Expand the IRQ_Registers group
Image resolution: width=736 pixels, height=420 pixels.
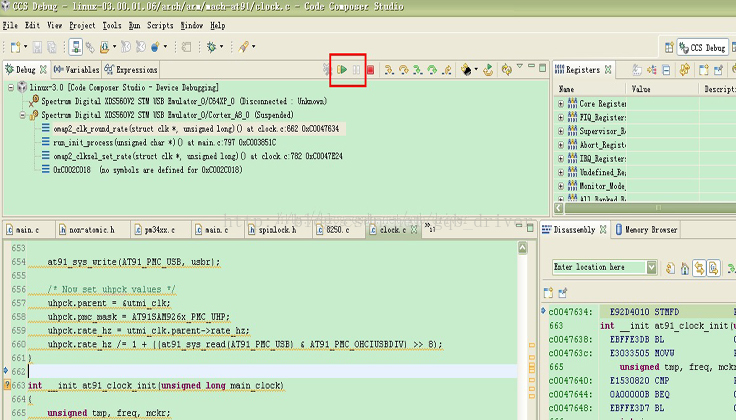click(560, 159)
